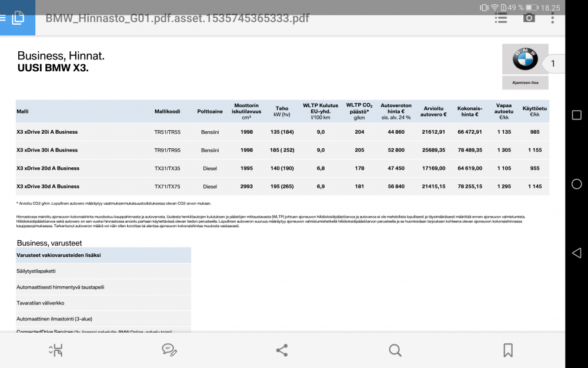This screenshot has width=588, height=368.
Task: Tap Automaattisesti himmentyvä taustapeili row
Action: (x=103, y=287)
